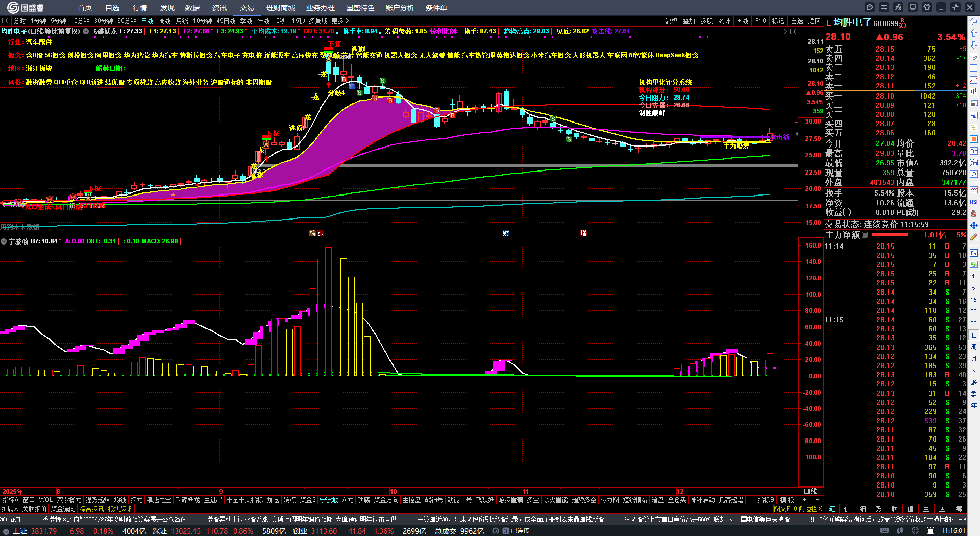Screen dimensions: 980x536
Task: Click the F10 button
Action: click(761, 21)
